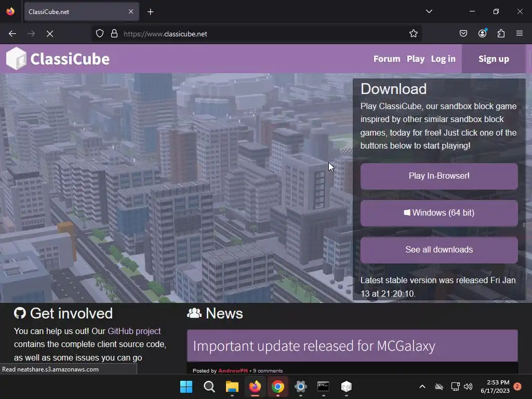Open the GitHub project link

134,331
